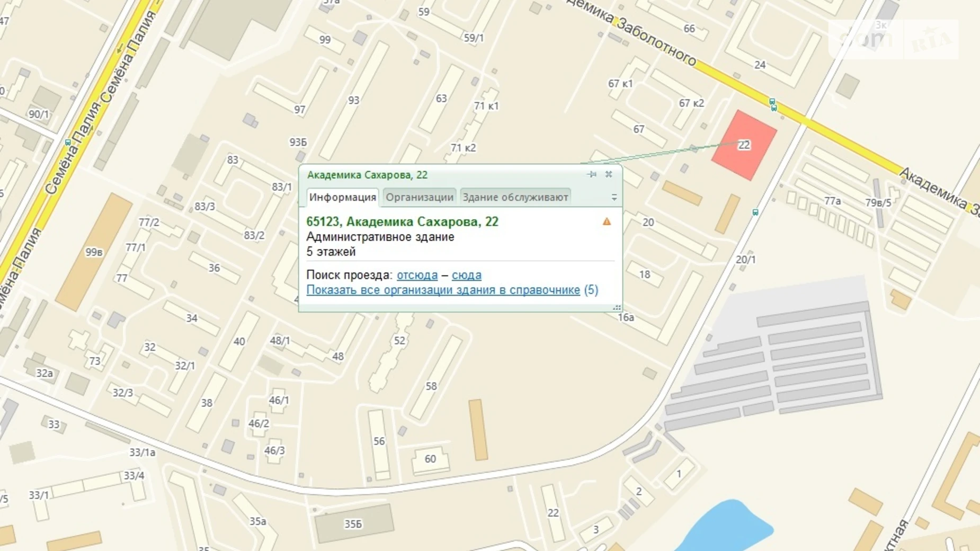Click the сюда route link

pos(466,275)
